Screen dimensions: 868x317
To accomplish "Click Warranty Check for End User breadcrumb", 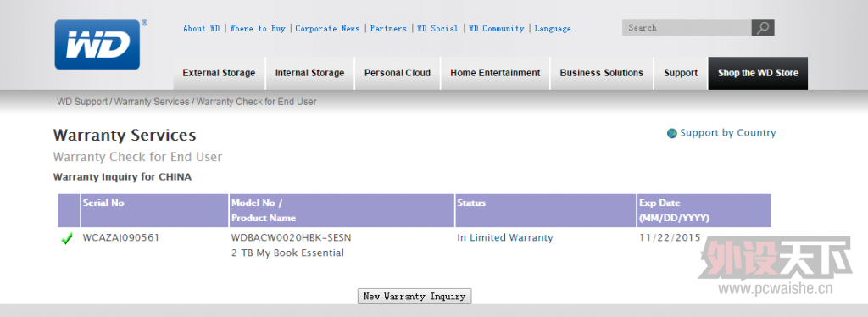I will (x=257, y=102).
